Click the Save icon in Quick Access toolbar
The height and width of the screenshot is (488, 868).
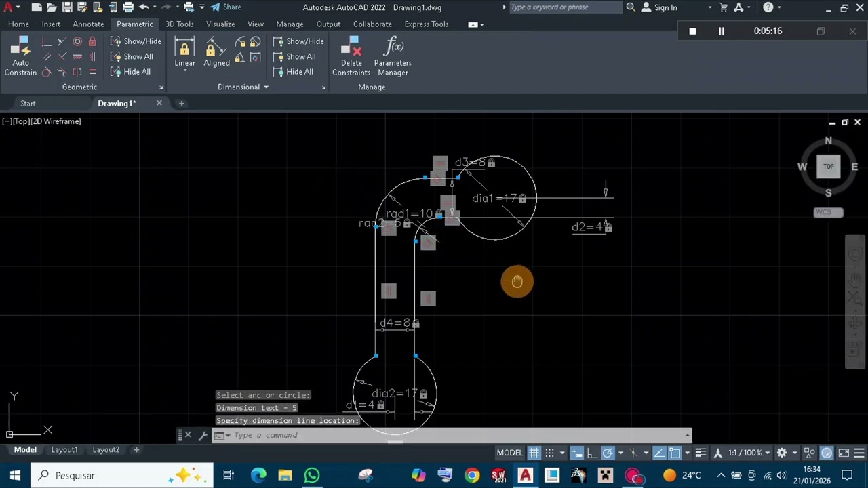tap(67, 7)
